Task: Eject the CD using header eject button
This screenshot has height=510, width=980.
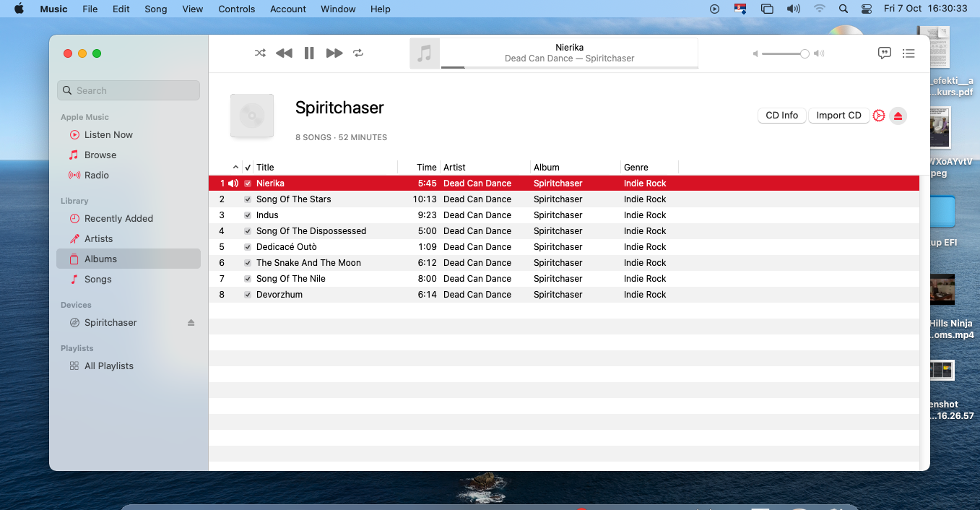Action: pyautogui.click(x=898, y=116)
